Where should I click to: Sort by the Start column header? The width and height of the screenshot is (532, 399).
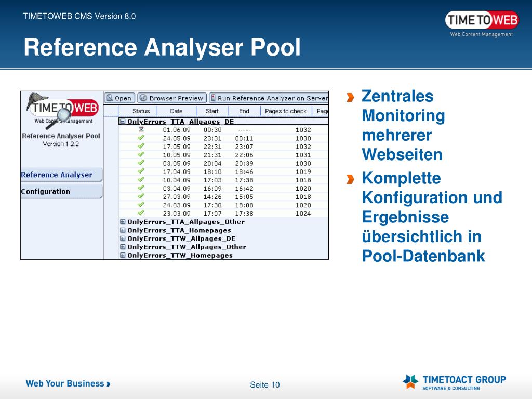click(x=212, y=111)
